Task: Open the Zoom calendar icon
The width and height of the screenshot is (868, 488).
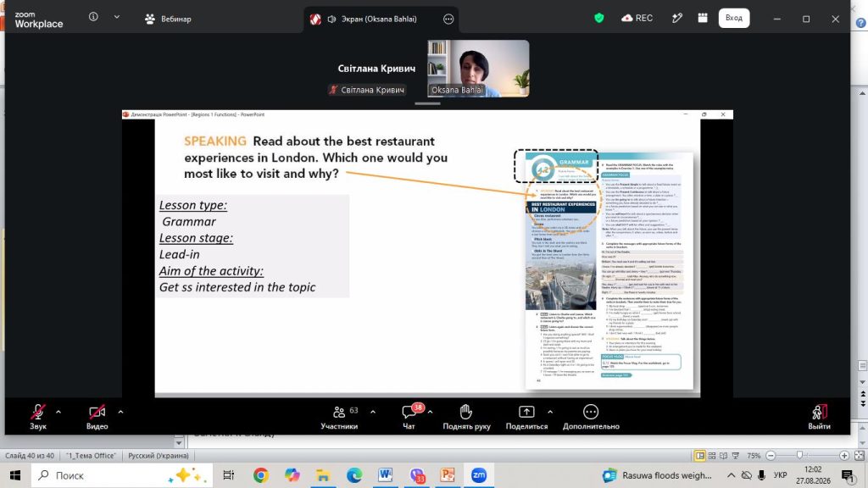Action: pos(703,19)
